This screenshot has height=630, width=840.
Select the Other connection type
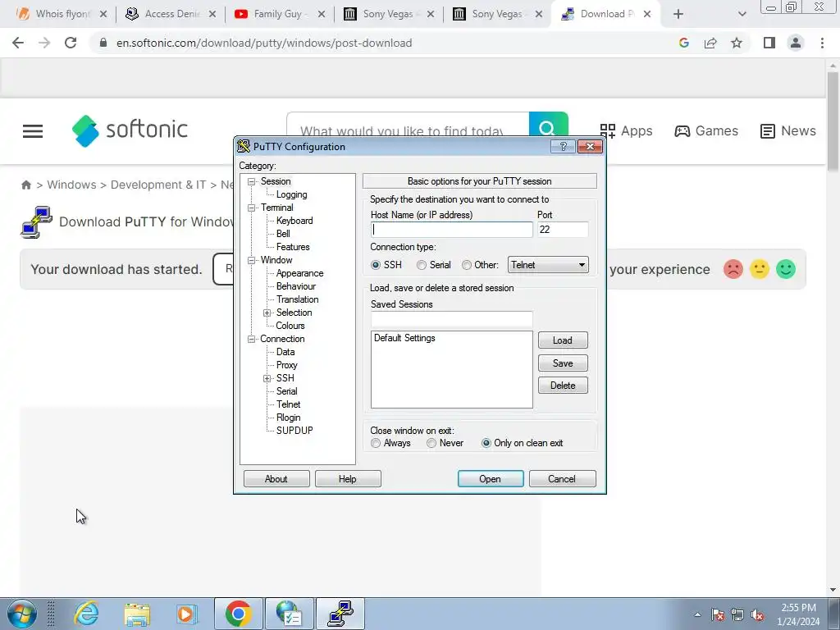click(x=467, y=265)
